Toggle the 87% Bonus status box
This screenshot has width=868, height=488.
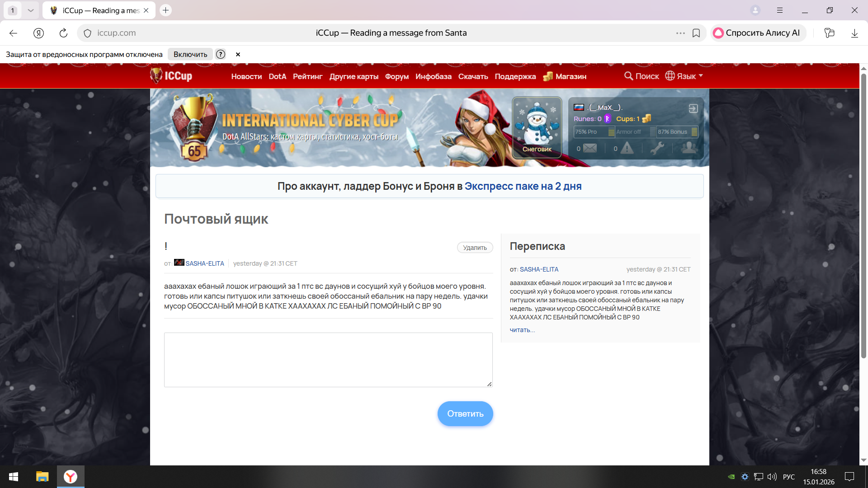[677, 132]
